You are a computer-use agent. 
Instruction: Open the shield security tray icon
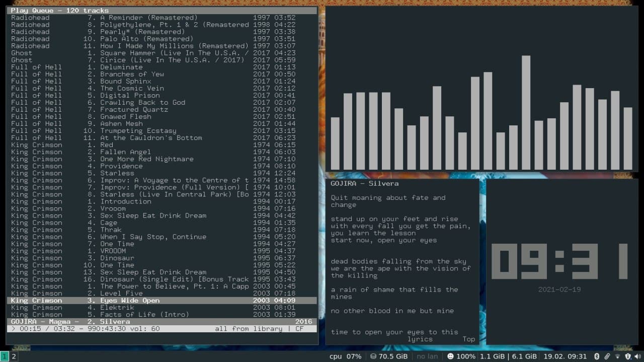pyautogui.click(x=627, y=356)
